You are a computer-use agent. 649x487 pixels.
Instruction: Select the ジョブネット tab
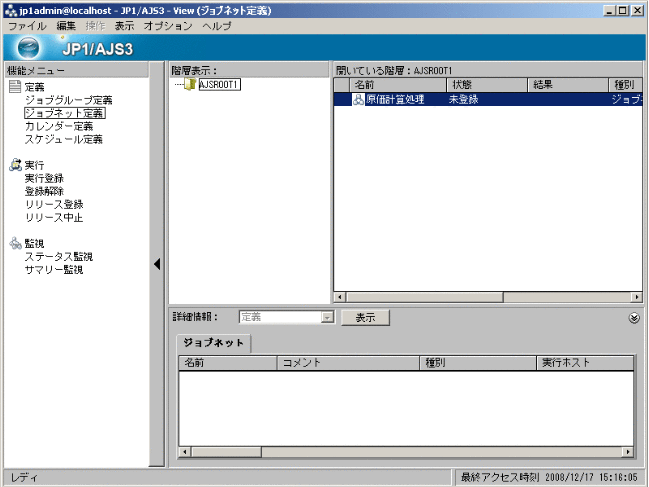coord(214,343)
